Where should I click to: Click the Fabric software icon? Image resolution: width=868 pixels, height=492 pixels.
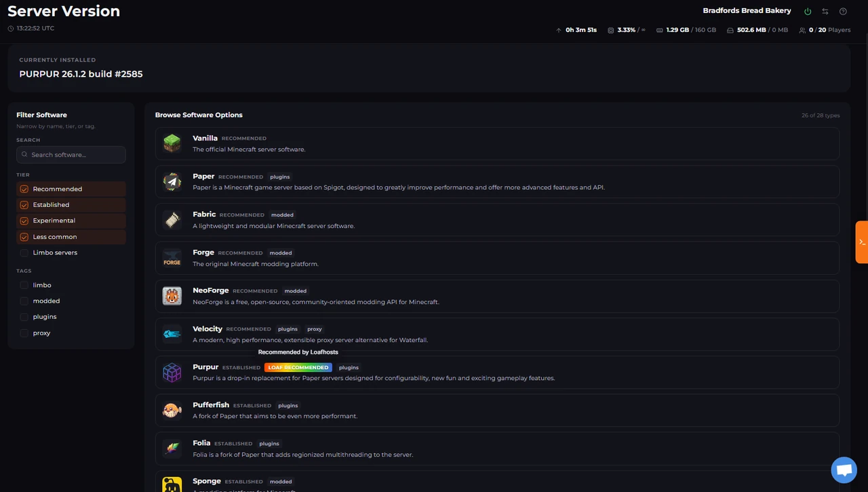coord(172,219)
